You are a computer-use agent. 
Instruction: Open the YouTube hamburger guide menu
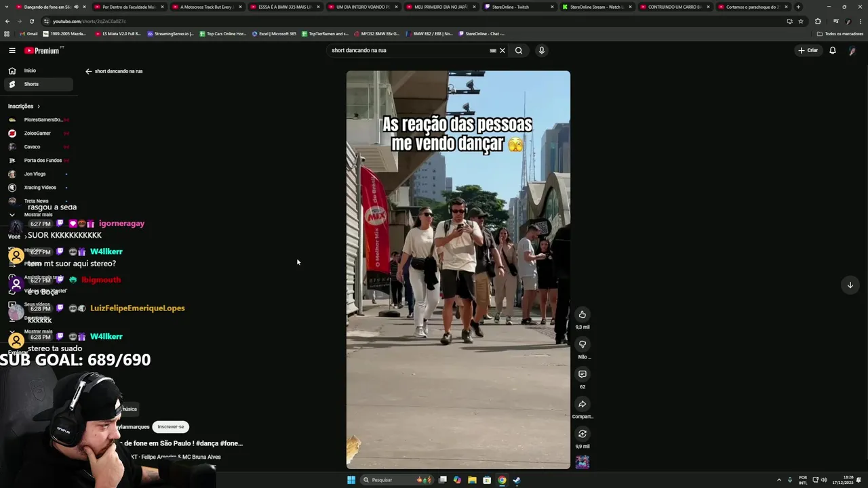coord(12,50)
